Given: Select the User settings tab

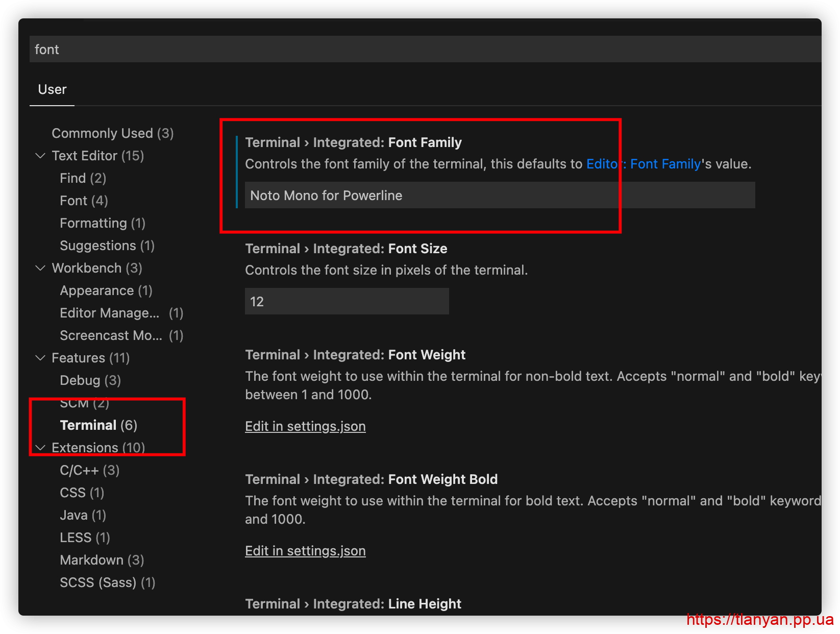Looking at the screenshot, I should pyautogui.click(x=52, y=90).
